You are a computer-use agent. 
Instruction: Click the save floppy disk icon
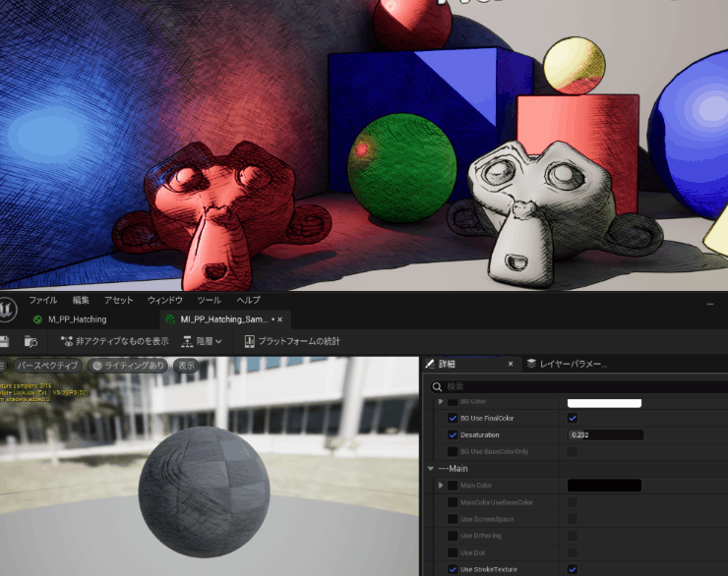click(x=4, y=342)
